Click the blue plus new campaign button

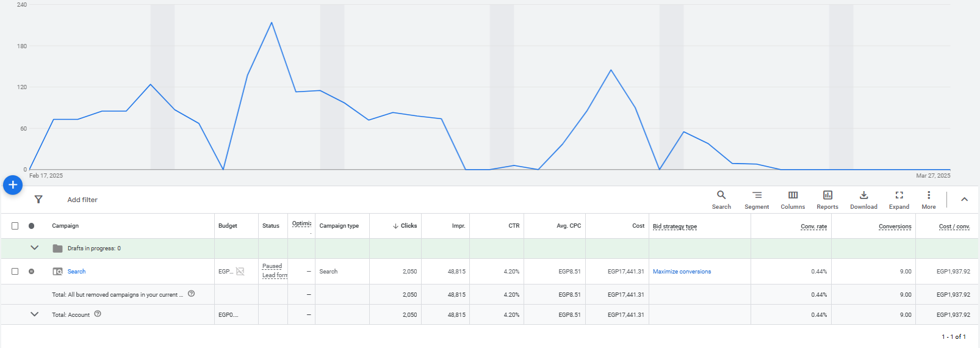[13, 185]
